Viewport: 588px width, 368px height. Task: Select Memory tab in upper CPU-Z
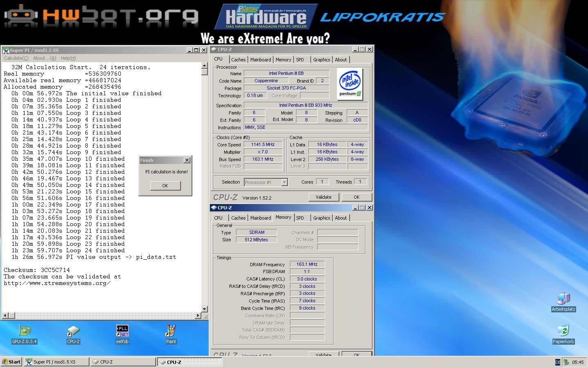point(283,60)
